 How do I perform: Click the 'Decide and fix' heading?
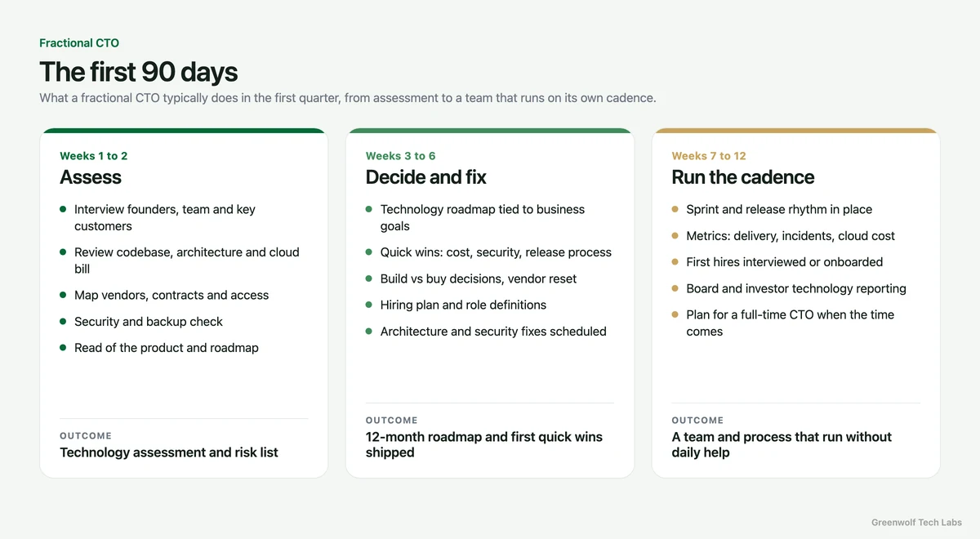pyautogui.click(x=426, y=177)
